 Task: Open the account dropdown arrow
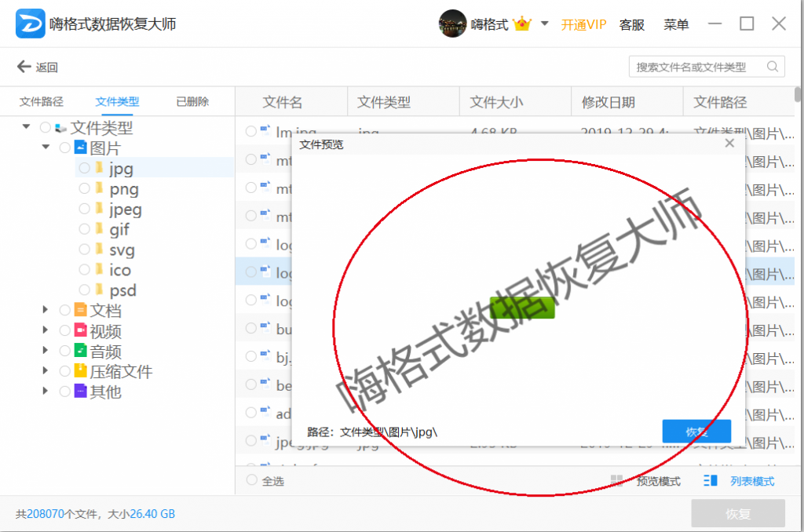tap(545, 24)
